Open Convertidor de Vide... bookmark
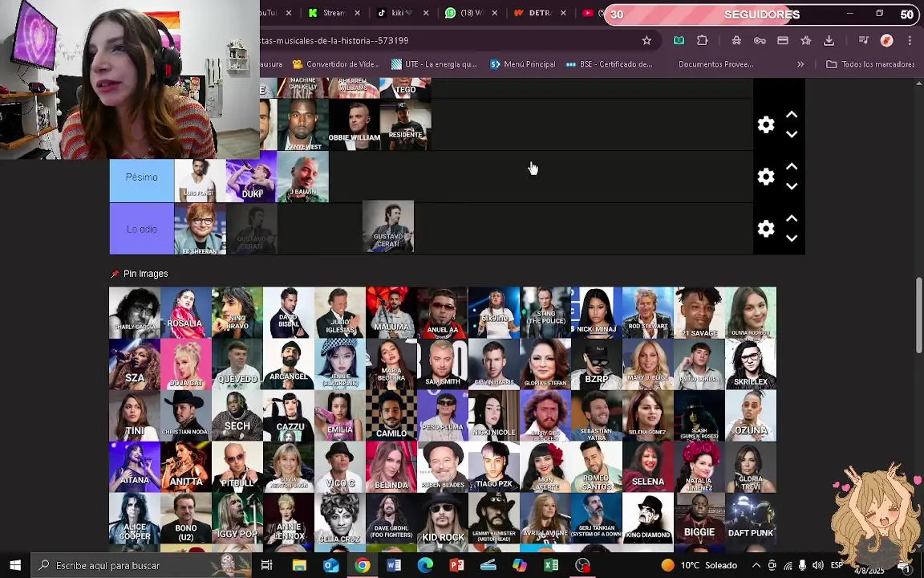 click(337, 64)
